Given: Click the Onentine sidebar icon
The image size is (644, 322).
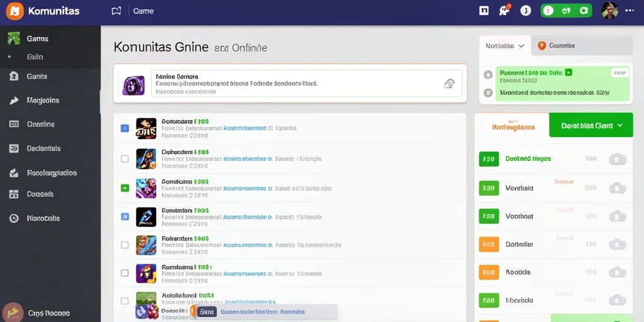Looking at the screenshot, I should [14, 124].
